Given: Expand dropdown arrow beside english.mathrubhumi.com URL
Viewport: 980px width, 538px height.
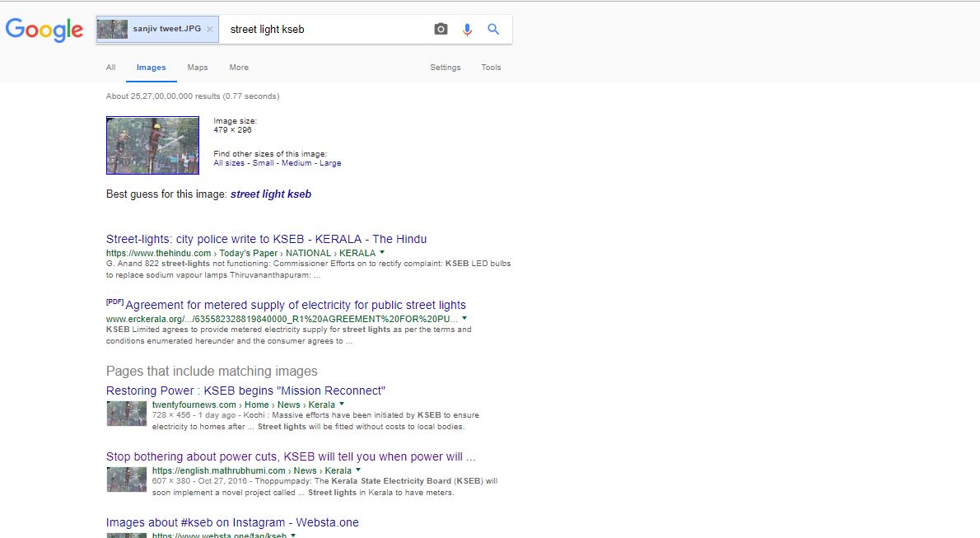Looking at the screenshot, I should point(358,470).
